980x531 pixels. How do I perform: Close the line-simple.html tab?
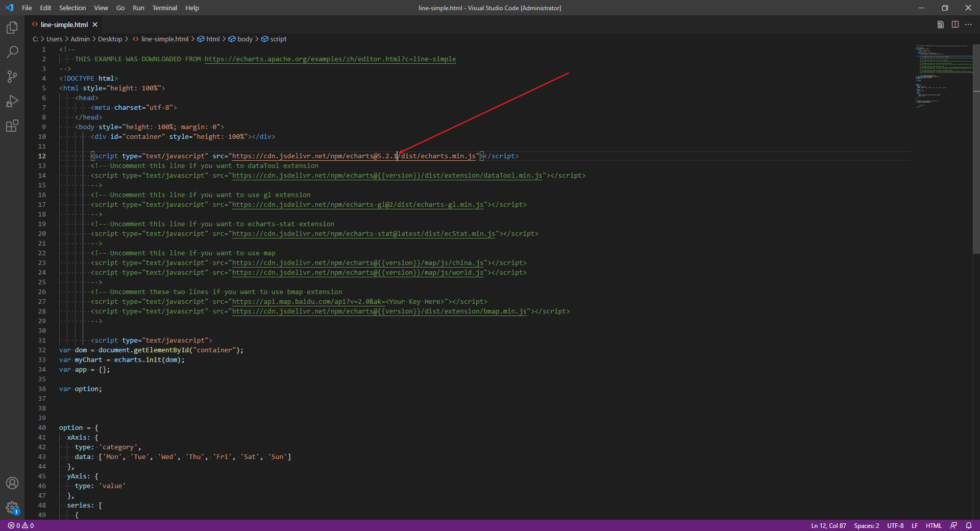(95, 25)
